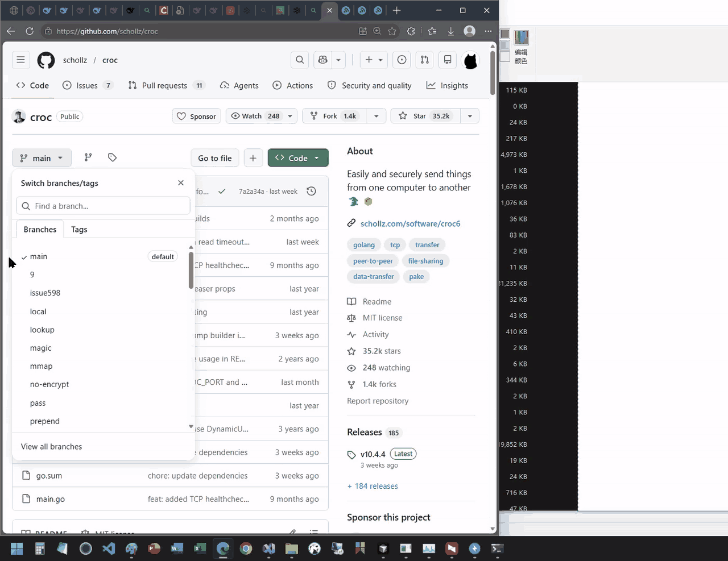This screenshot has height=561, width=728.
Task: Close the Switch branches/tags popup
Action: [x=181, y=182]
